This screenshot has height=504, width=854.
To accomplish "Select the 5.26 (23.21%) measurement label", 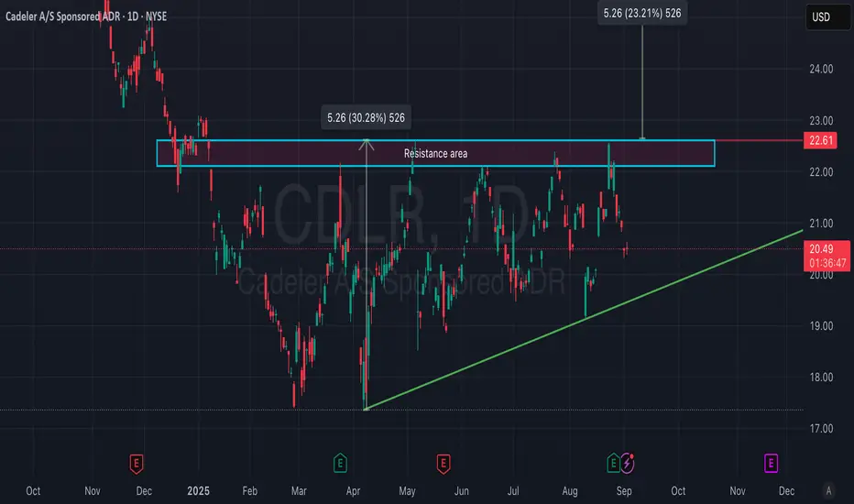I will [642, 13].
